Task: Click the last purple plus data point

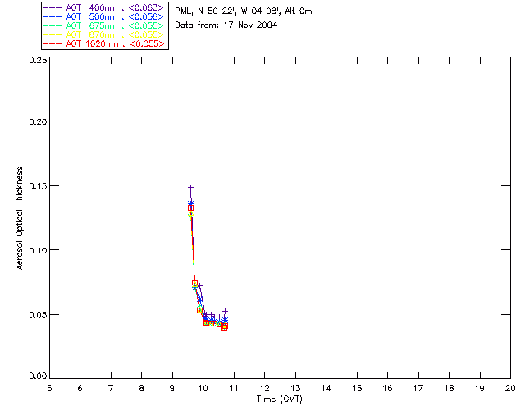Action: coord(226,311)
